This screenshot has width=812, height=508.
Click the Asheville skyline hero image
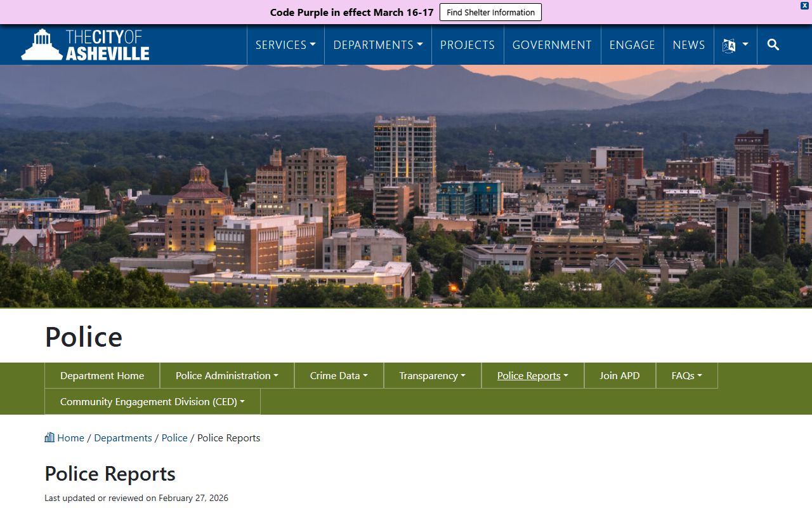click(x=406, y=186)
